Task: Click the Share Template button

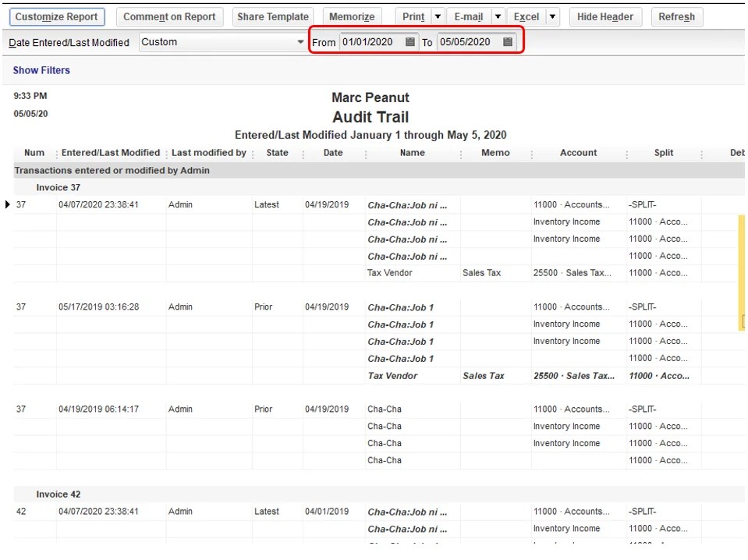Action: tap(272, 16)
